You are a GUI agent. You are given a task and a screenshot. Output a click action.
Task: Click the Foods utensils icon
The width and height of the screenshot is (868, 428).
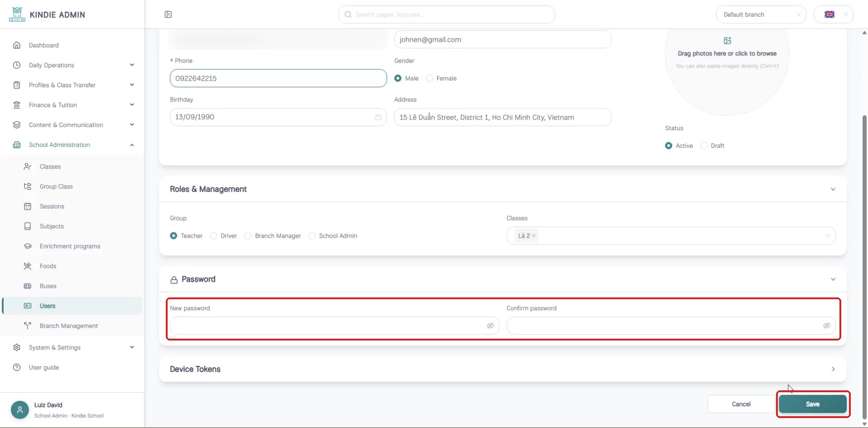point(28,266)
